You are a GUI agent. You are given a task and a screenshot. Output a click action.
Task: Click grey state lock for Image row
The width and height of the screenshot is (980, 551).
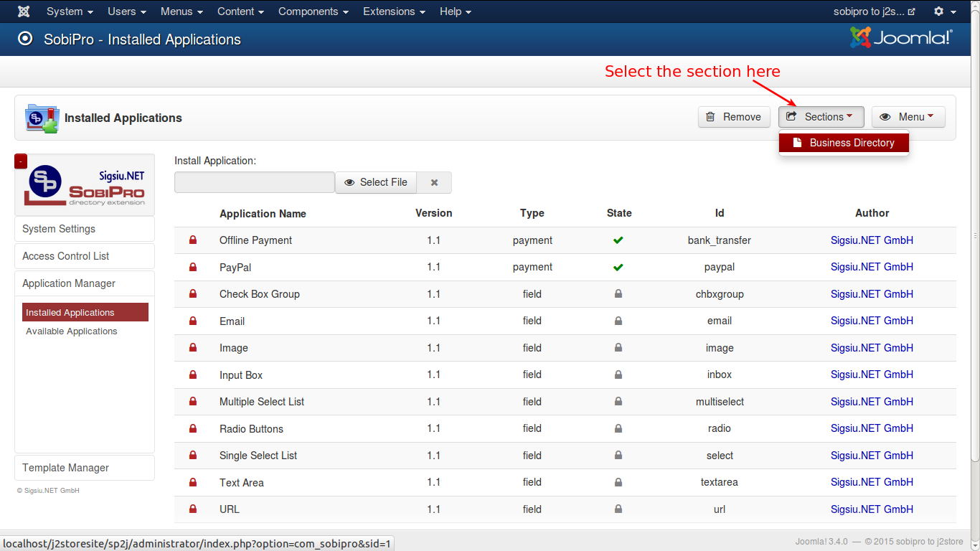click(x=618, y=348)
